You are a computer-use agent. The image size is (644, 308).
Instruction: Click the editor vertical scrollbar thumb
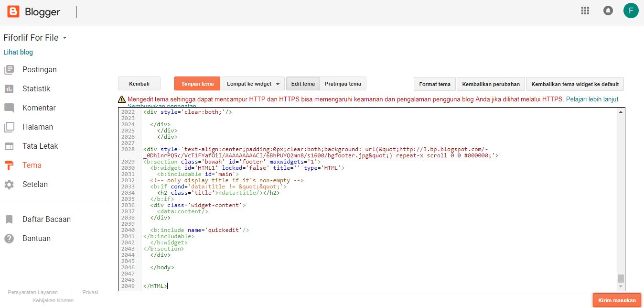pyautogui.click(x=621, y=278)
